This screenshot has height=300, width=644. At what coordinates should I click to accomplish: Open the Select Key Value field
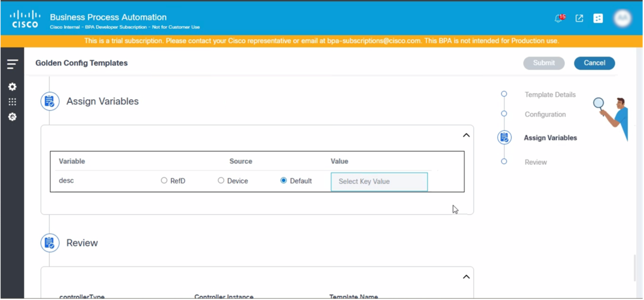tap(379, 182)
